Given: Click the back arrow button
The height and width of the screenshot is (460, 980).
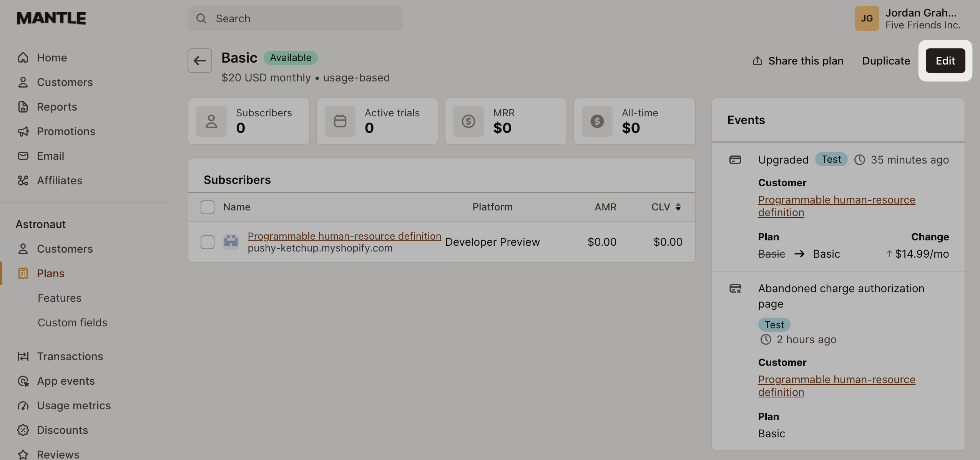Looking at the screenshot, I should (x=199, y=61).
